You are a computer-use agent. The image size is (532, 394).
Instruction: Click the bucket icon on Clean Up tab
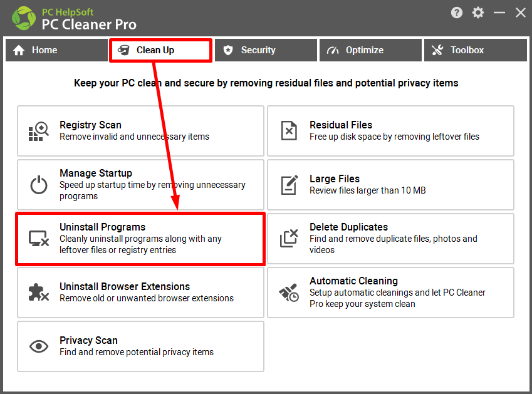(x=123, y=50)
